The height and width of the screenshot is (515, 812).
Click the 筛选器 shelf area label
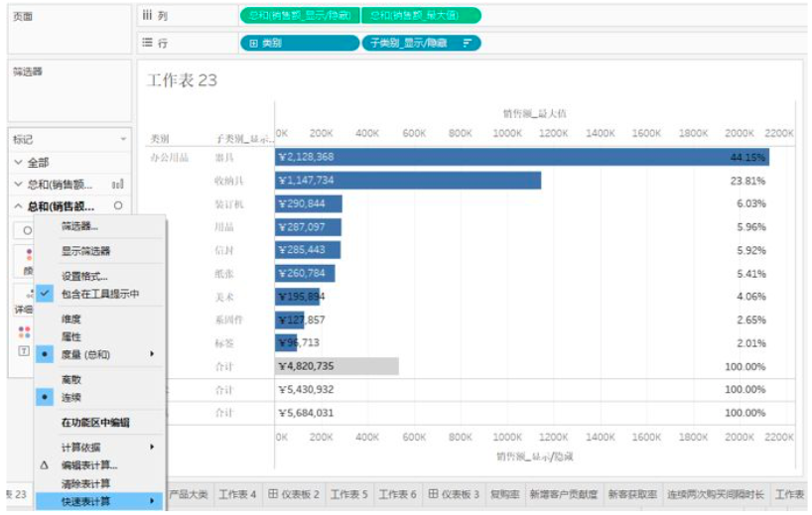(x=28, y=71)
